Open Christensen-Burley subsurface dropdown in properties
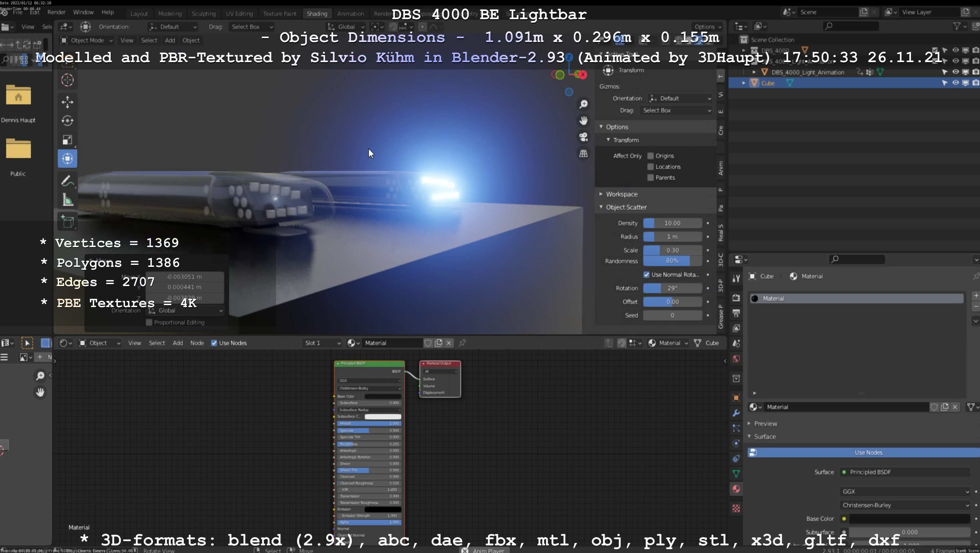This screenshot has width=980, height=553. coord(904,505)
